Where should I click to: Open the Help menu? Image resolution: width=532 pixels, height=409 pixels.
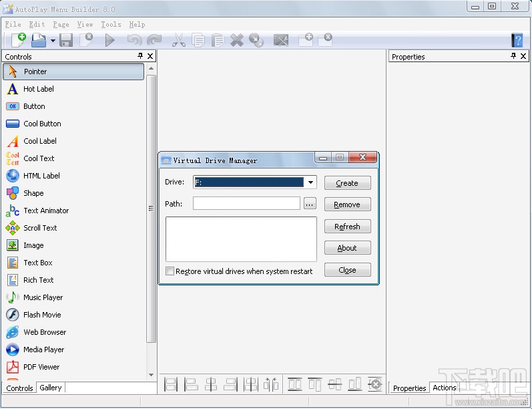tap(137, 25)
